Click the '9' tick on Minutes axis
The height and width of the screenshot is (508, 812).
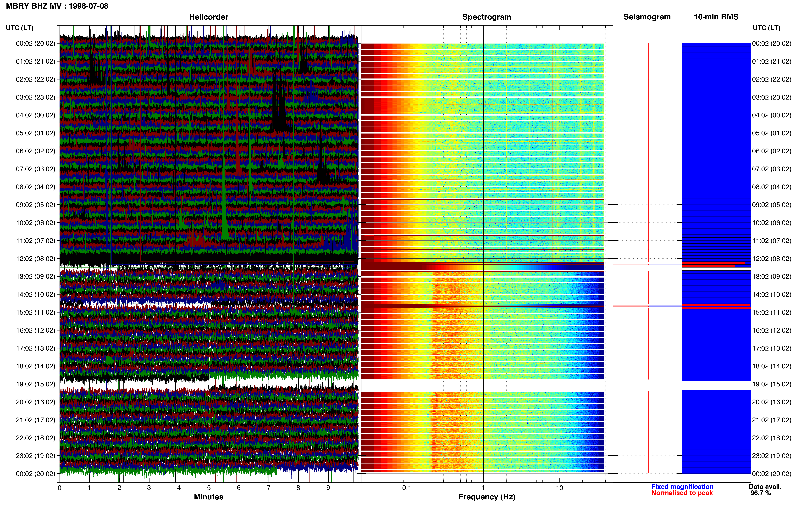click(x=328, y=487)
